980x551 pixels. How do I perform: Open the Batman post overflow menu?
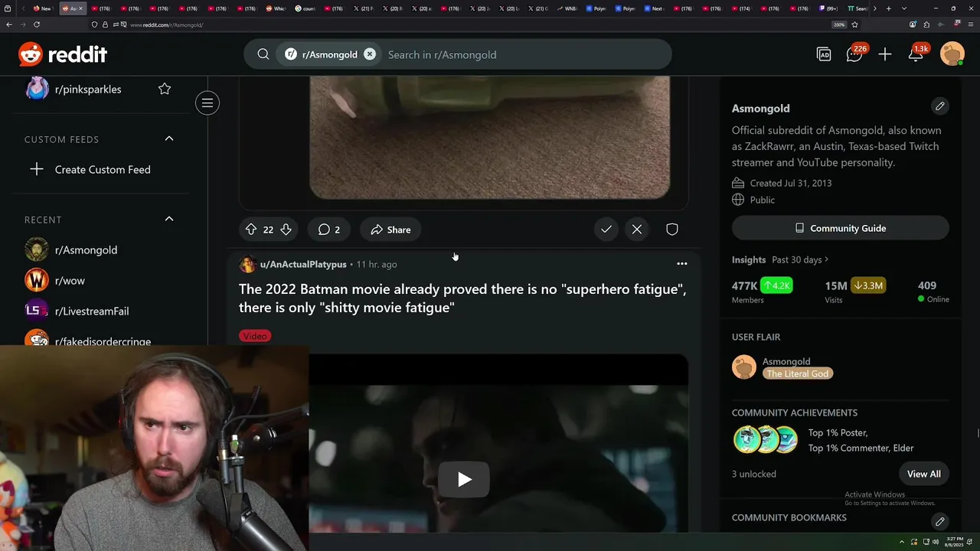click(682, 264)
